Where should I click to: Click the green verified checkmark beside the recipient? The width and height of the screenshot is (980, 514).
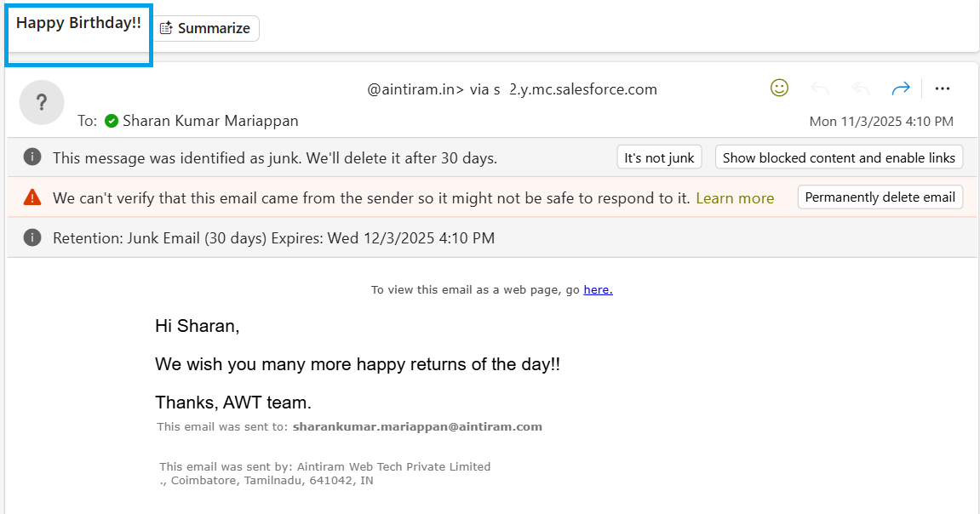pyautogui.click(x=112, y=121)
